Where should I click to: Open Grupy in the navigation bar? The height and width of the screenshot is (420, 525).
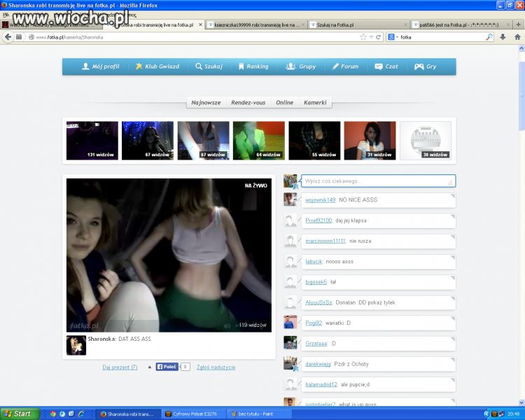(300, 66)
